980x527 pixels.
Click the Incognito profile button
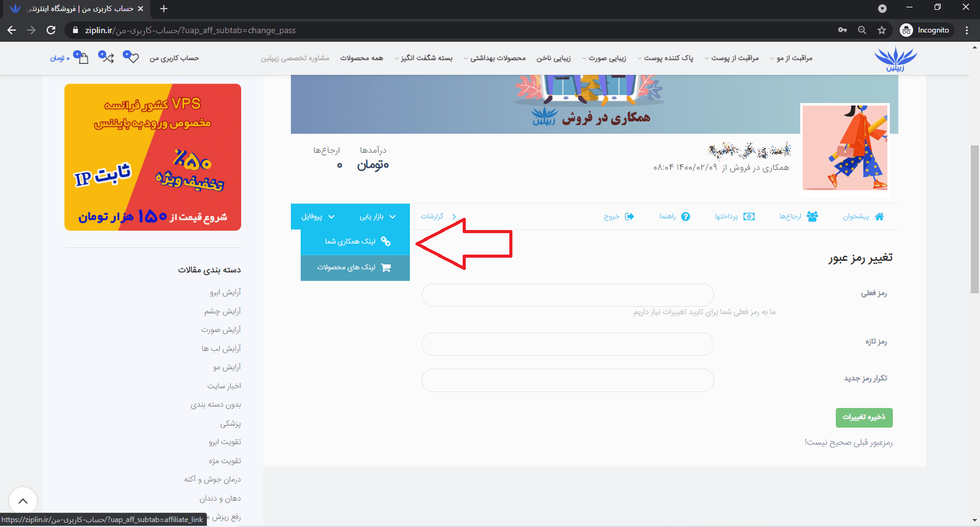point(925,30)
